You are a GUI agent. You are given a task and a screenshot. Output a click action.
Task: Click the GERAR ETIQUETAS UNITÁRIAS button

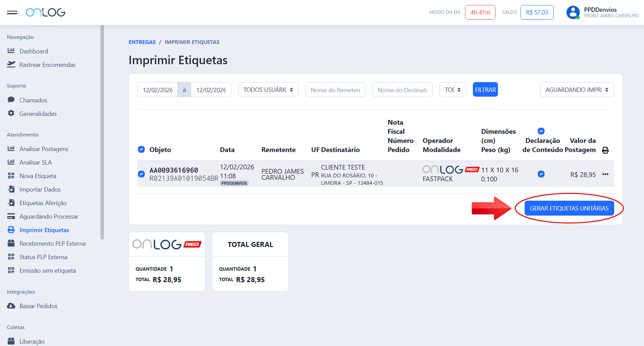(569, 208)
